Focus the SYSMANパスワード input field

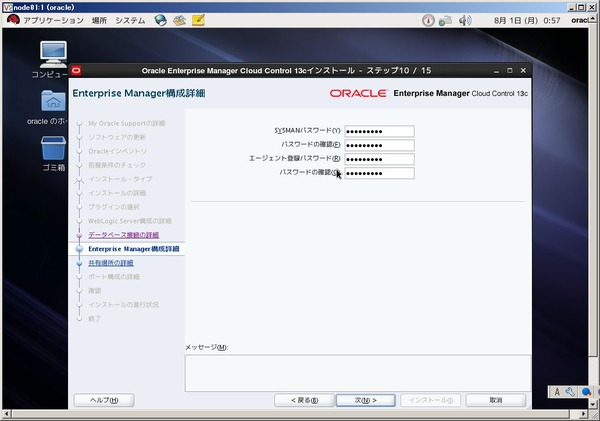click(379, 131)
